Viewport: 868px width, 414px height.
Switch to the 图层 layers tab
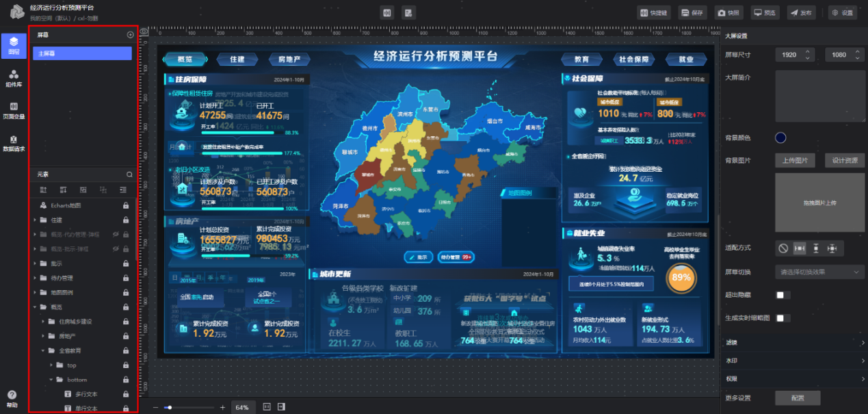click(x=14, y=45)
